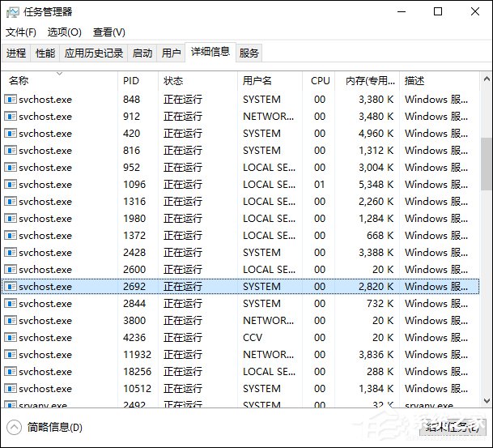Switch to the 启动 tab

click(x=142, y=53)
